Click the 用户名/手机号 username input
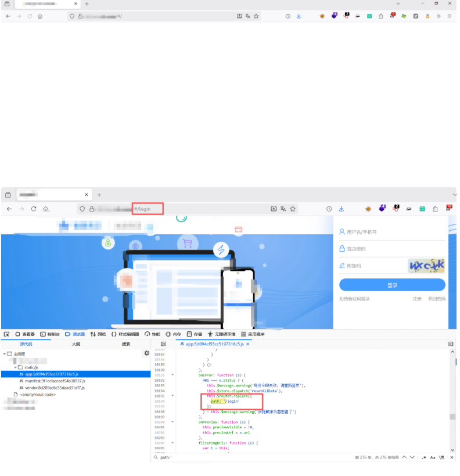The image size is (460, 476). 392,232
